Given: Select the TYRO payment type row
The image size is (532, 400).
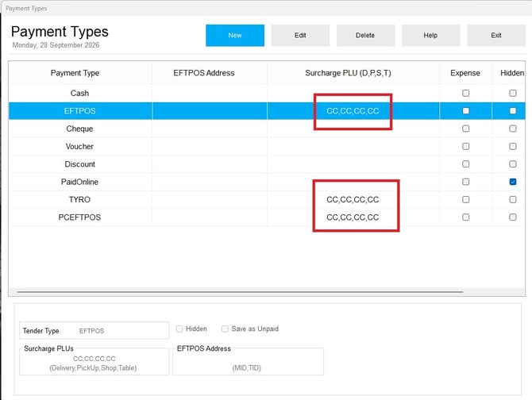Looking at the screenshot, I should (267, 199).
